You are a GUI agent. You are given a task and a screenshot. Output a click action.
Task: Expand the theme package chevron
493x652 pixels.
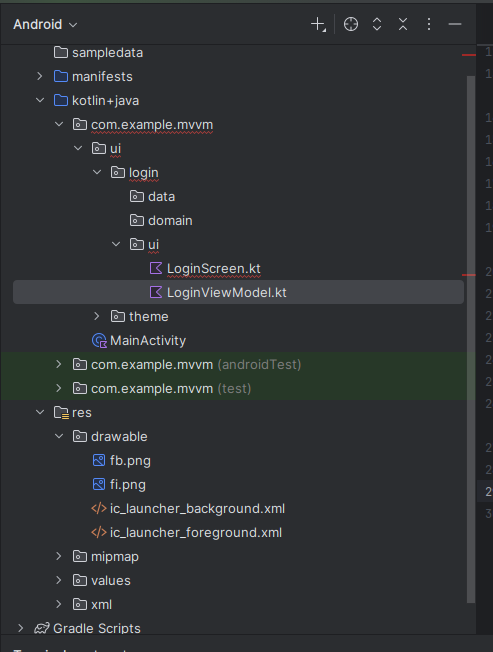[97, 316]
